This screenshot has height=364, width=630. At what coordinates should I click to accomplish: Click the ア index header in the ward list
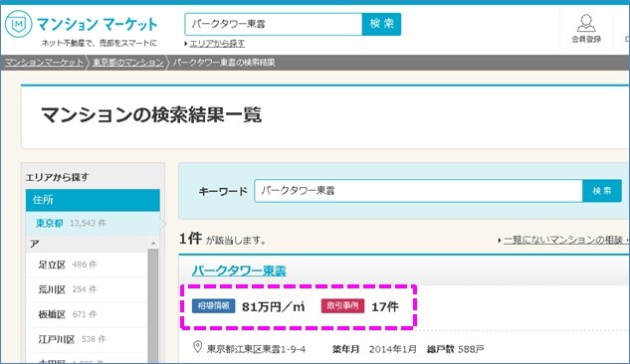87,244
